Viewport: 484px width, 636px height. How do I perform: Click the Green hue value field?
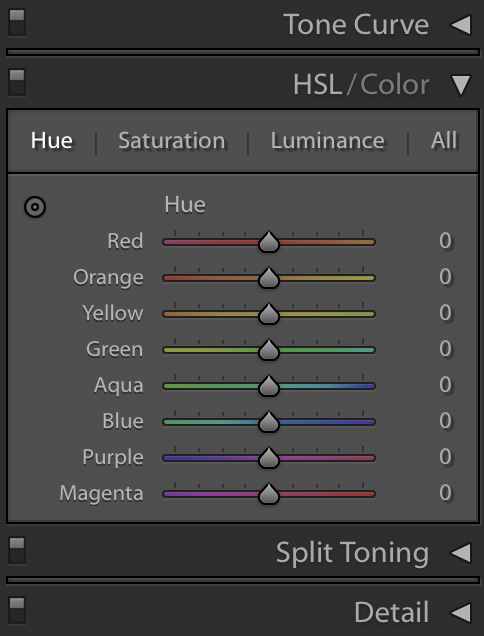[445, 349]
